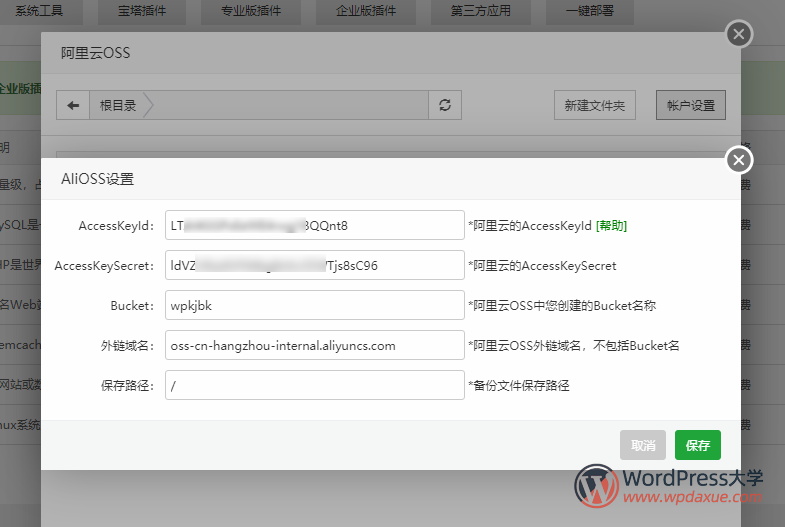Screen dimensions: 785x527
Task: Click the 新建文件夹 button
Action: (x=595, y=105)
